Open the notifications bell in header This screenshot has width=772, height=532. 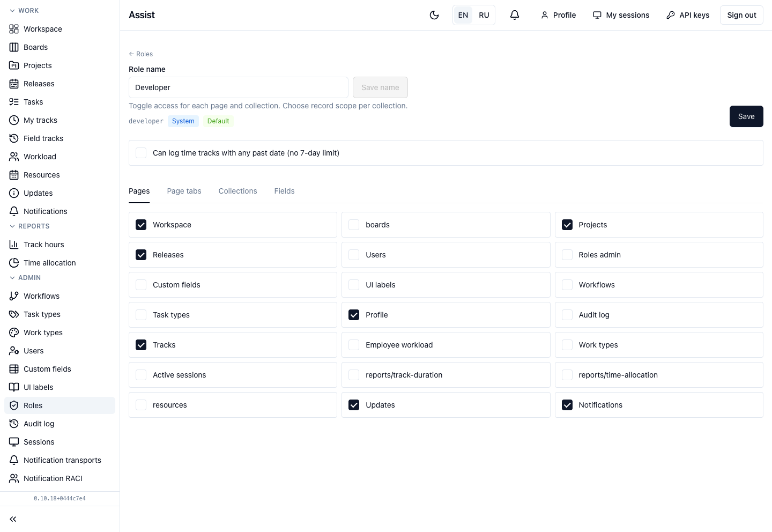515,15
